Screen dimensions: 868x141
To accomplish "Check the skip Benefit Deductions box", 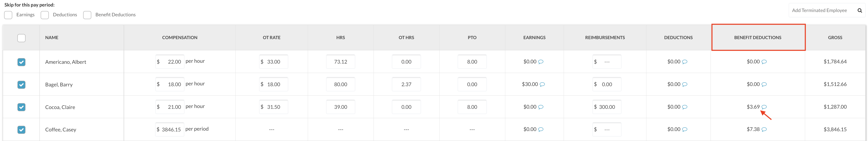I will 87,15.
